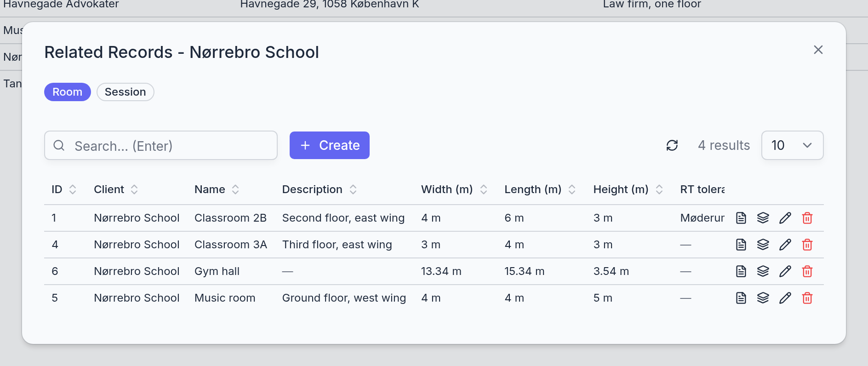Edit Music room with pencil icon
868x366 pixels.
click(x=785, y=298)
